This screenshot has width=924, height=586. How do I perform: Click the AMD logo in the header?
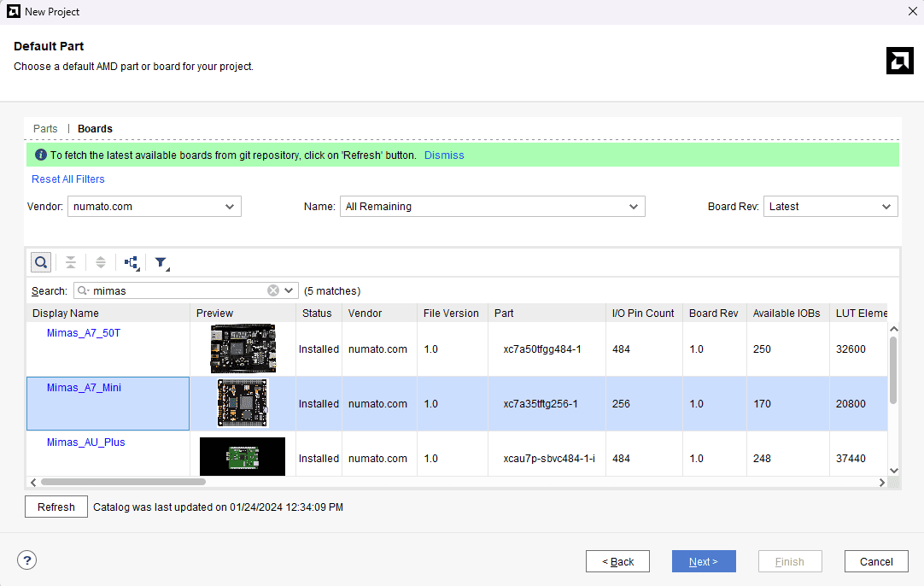click(x=899, y=61)
